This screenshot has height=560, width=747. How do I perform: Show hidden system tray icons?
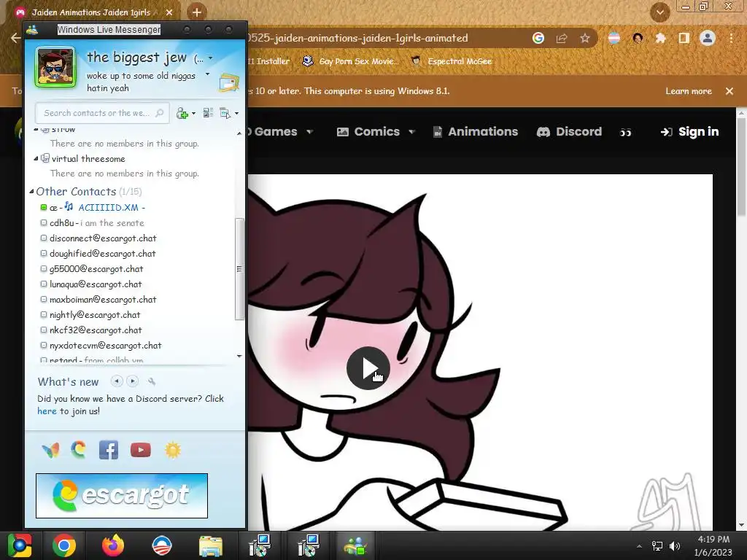(x=639, y=546)
